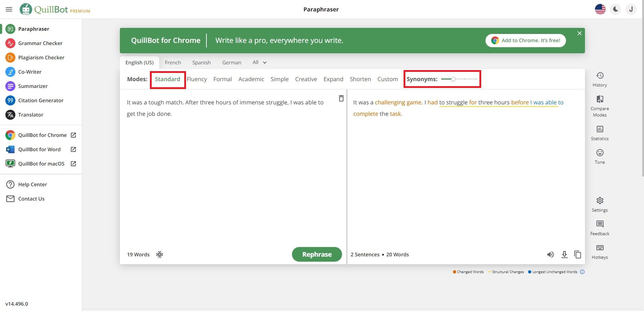Image resolution: width=644 pixels, height=311 pixels.
Task: Click the green Rephrase button
Action: [x=317, y=255]
